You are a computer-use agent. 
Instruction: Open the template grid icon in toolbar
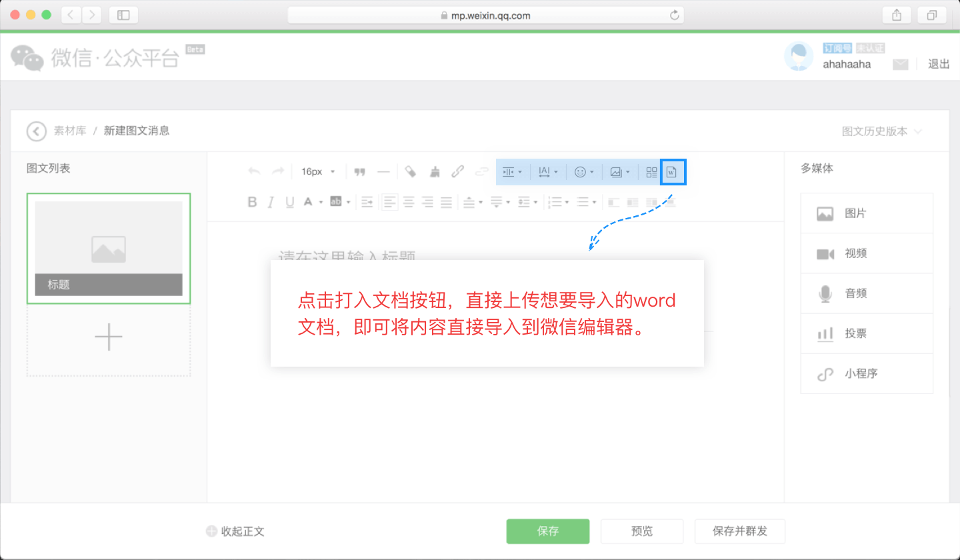pyautogui.click(x=652, y=172)
